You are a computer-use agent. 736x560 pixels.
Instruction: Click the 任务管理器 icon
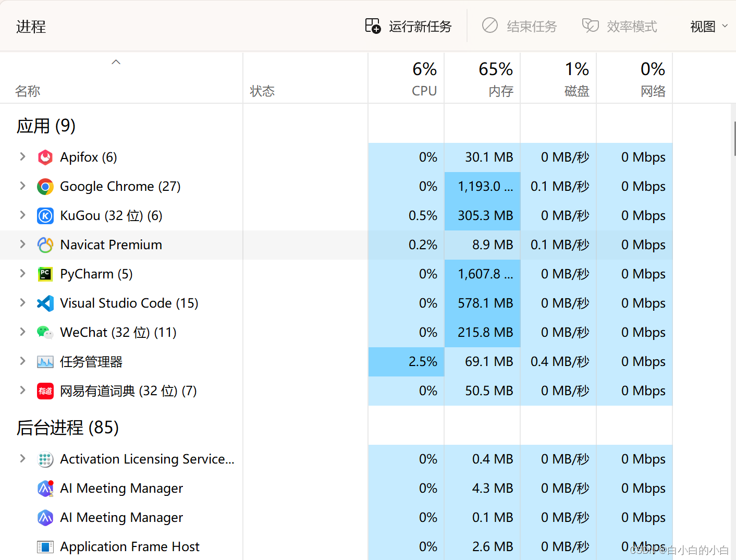coord(45,362)
